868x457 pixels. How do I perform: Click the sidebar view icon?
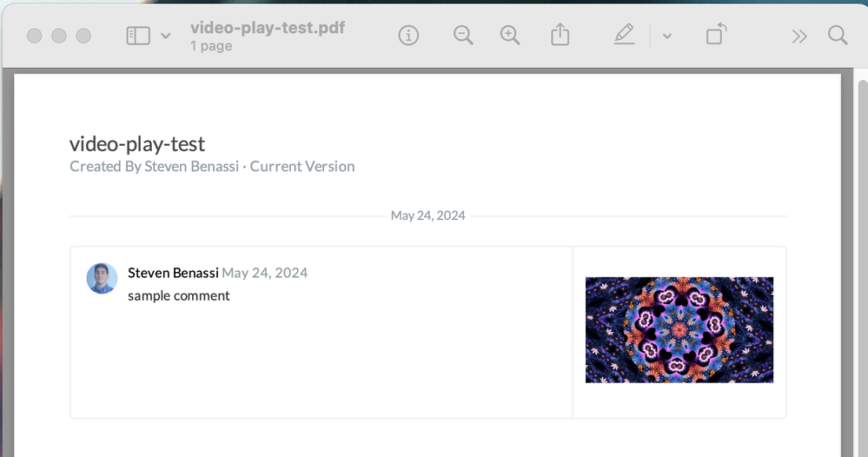pos(138,36)
